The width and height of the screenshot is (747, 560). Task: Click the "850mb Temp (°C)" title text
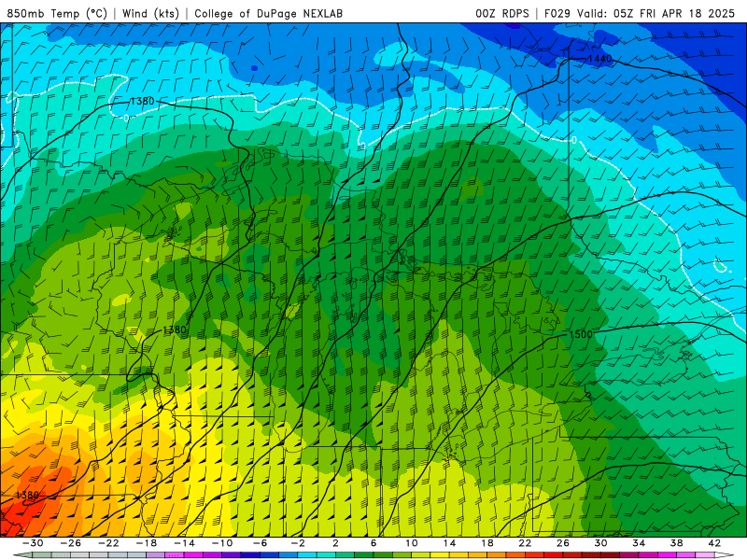point(57,13)
